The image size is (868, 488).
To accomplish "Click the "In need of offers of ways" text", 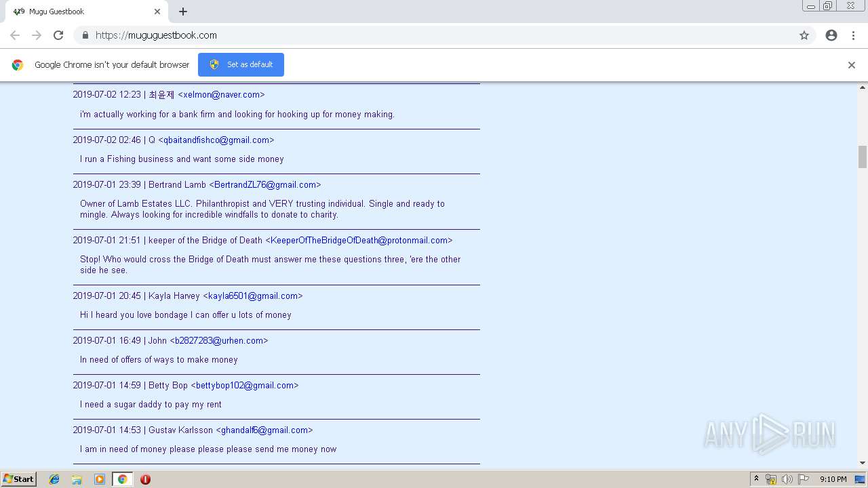I will tap(127, 359).
